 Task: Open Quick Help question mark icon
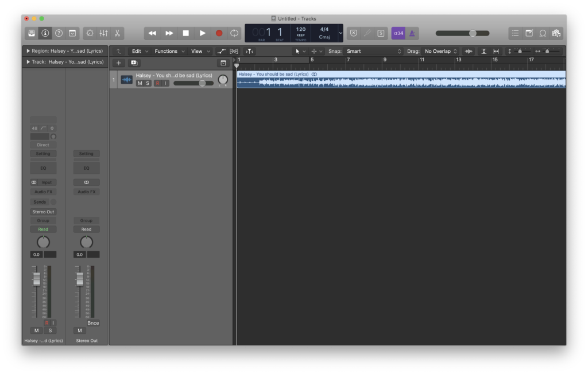[59, 33]
